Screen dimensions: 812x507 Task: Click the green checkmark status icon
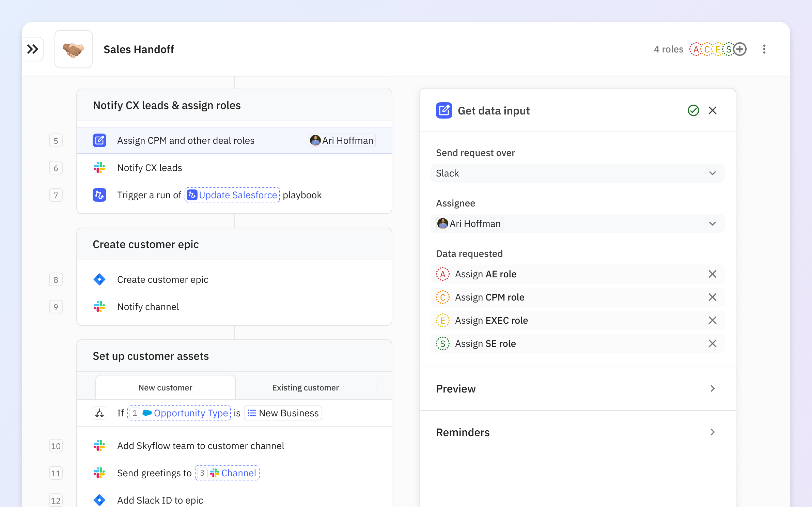[693, 110]
